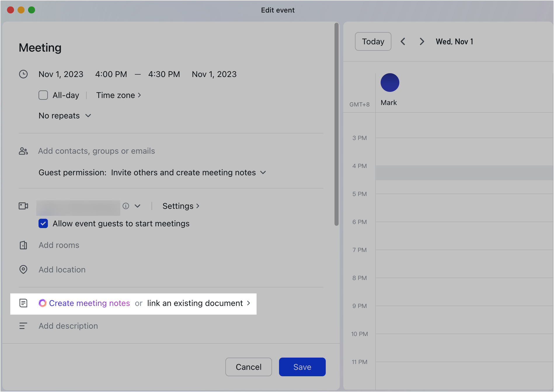Click the clock icon beside the date
Image resolution: width=554 pixels, height=392 pixels.
pyautogui.click(x=23, y=74)
